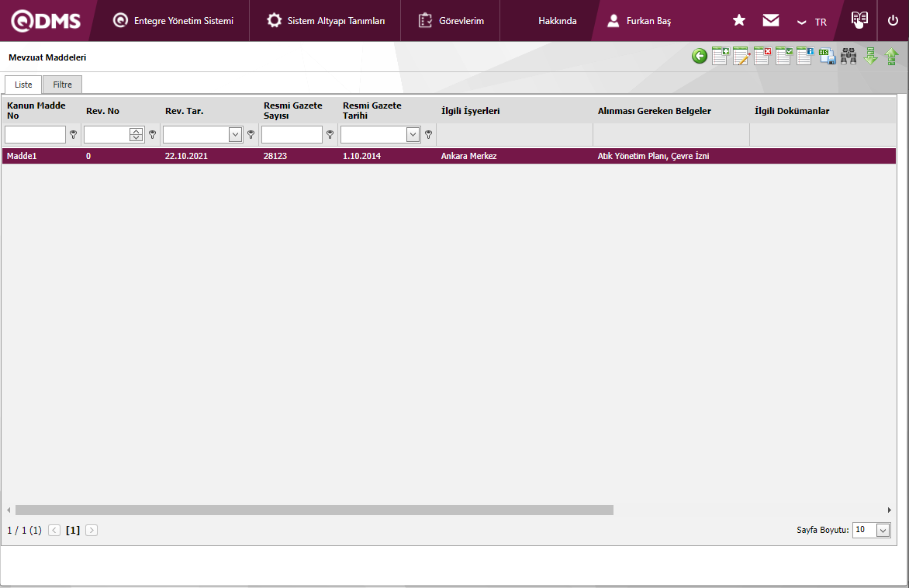Screen dimensions: 909x588
Task: Open the help book icon
Action: pos(859,19)
